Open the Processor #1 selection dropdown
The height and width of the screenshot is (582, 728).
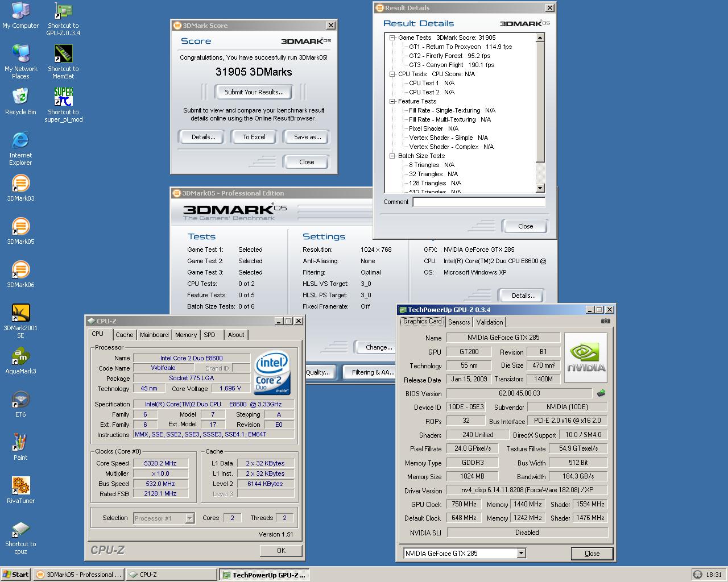(190, 518)
